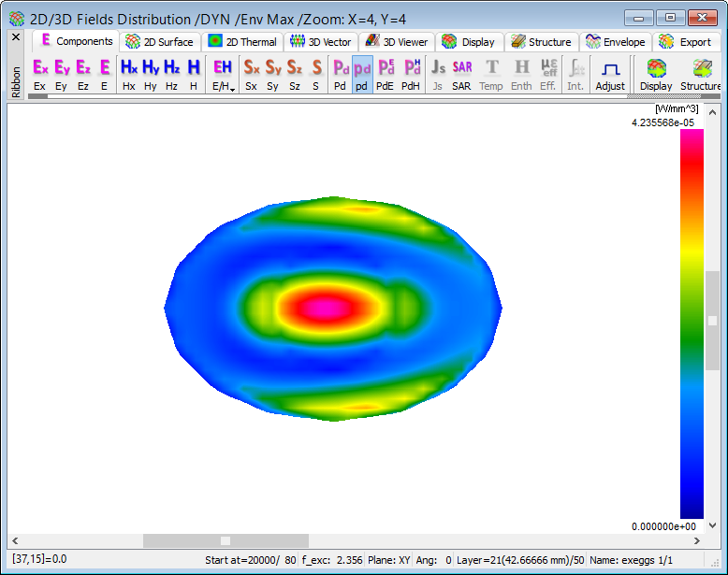Close the Fields Distribution window

click(x=703, y=18)
